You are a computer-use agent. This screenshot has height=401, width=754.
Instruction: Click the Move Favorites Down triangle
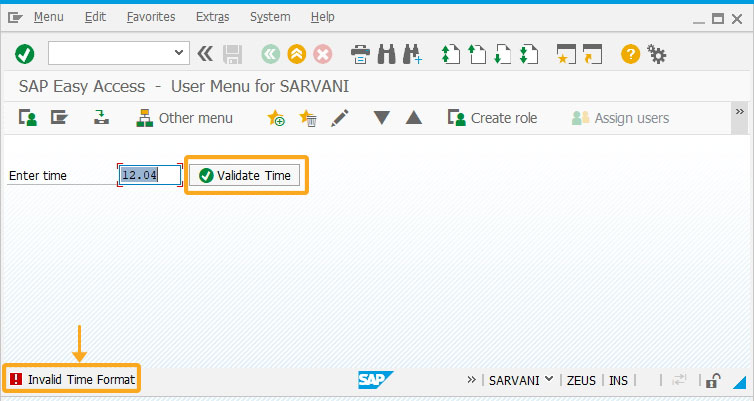coord(382,118)
